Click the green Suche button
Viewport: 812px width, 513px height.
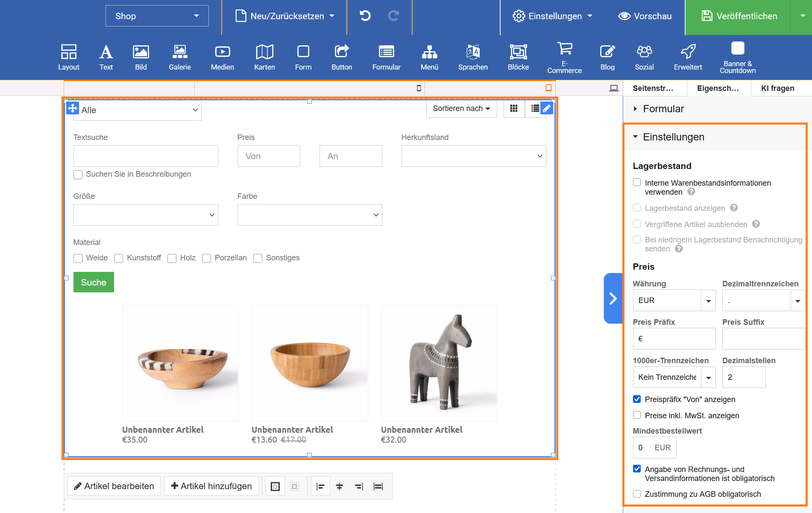[94, 282]
